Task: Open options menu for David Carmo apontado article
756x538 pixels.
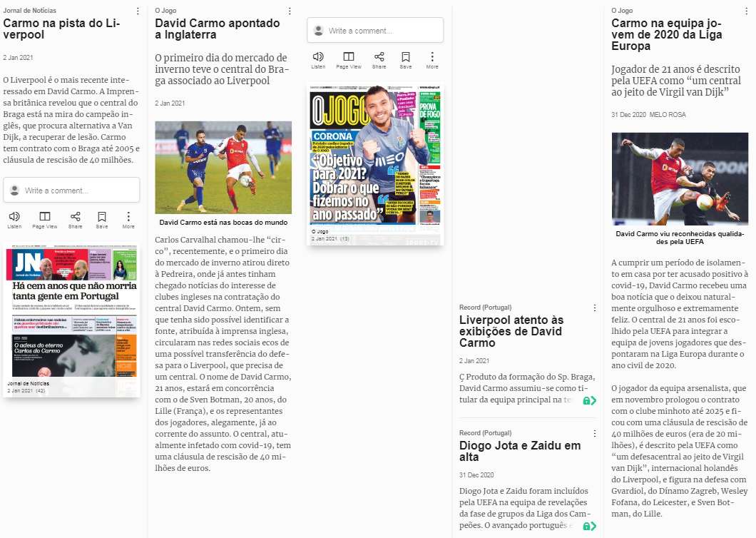Action: (x=290, y=11)
